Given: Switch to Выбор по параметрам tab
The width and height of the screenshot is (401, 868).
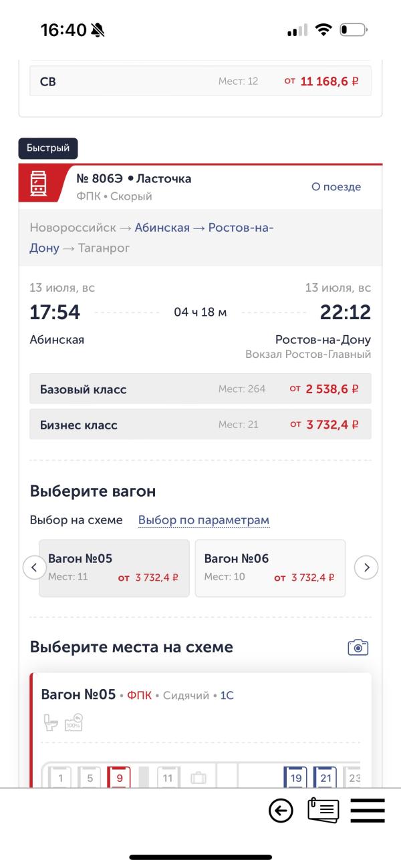Looking at the screenshot, I should click(204, 520).
